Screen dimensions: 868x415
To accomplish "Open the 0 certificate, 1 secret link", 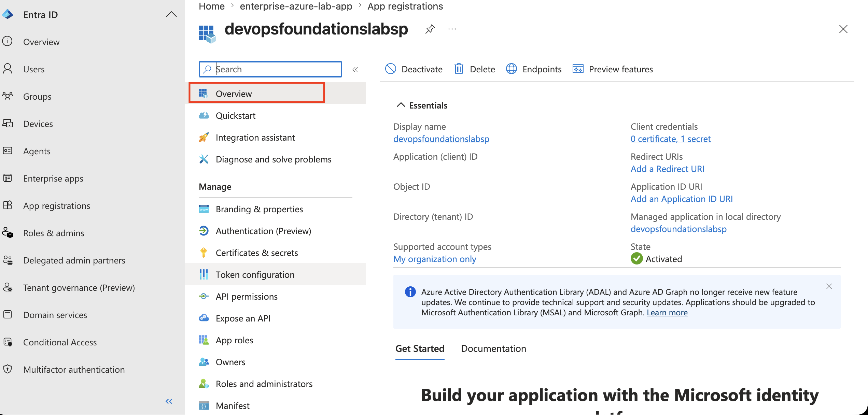I will tap(671, 139).
